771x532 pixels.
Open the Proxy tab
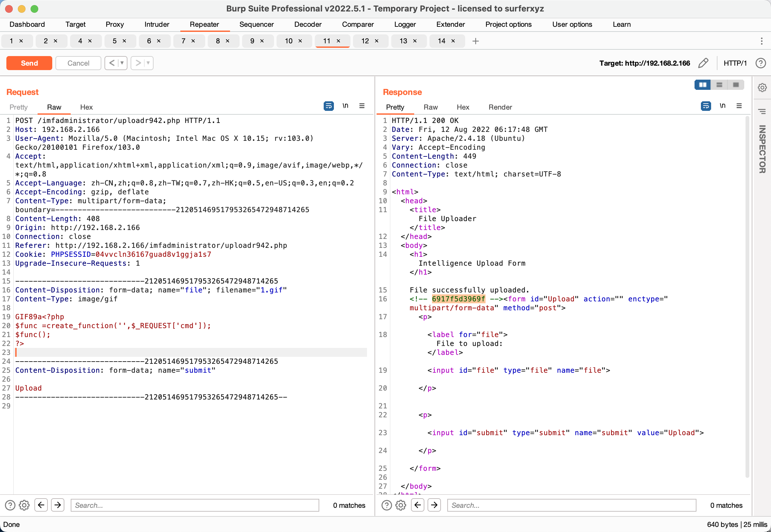tap(115, 24)
